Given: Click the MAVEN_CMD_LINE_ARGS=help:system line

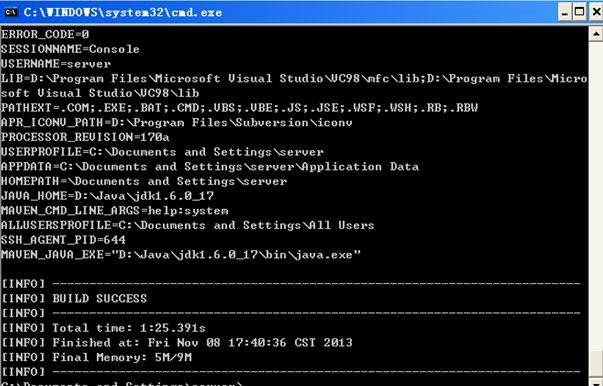Looking at the screenshot, I should [115, 210].
